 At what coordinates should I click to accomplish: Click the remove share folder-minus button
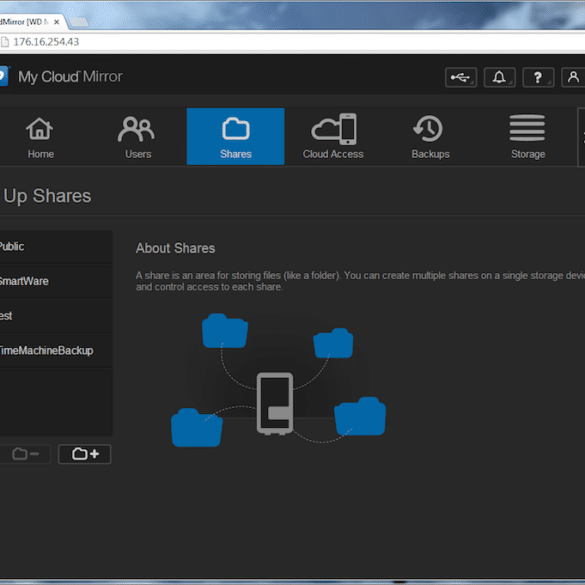[25, 454]
